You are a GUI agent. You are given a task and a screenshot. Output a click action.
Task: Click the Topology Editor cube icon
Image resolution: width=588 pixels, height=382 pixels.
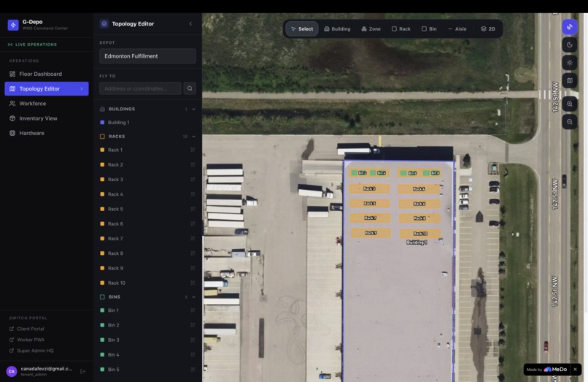(x=104, y=23)
